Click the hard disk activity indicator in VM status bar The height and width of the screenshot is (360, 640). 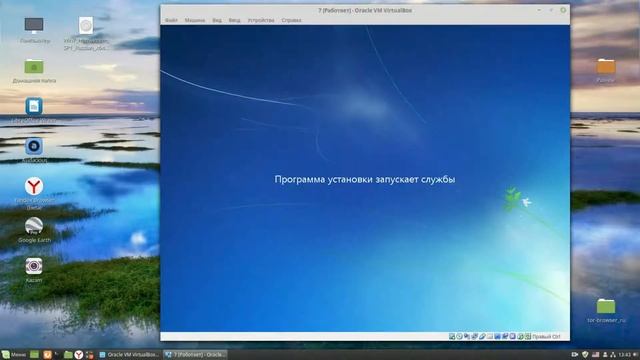[x=452, y=336]
